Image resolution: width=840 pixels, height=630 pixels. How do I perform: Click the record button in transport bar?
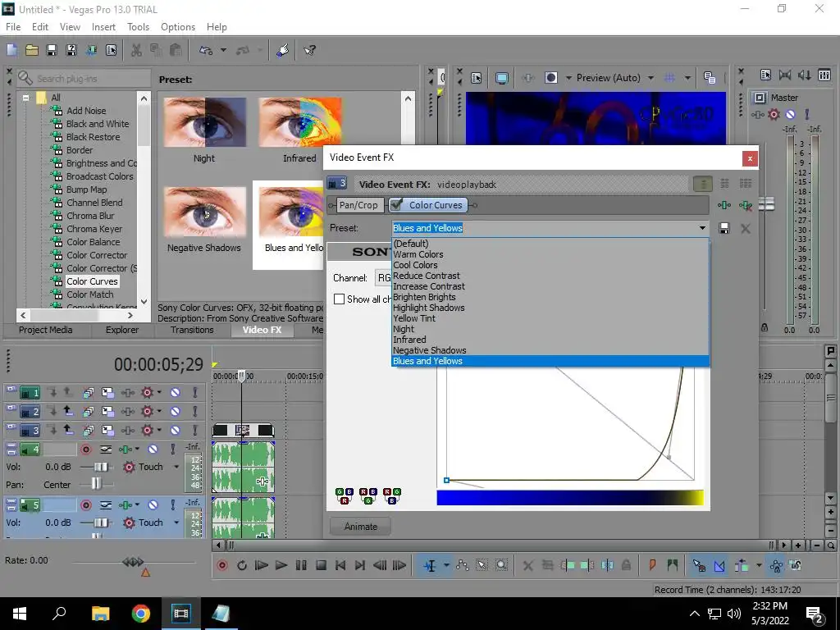click(x=221, y=565)
